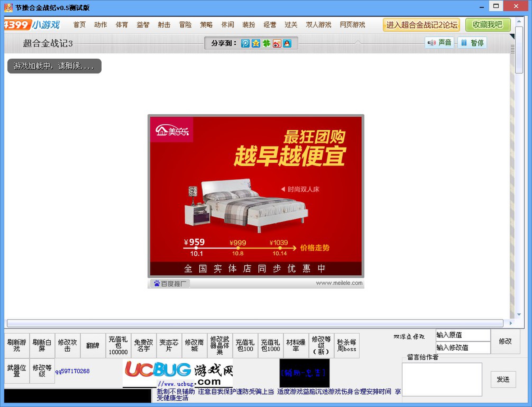Screen dimensions: 532x407
Task: Click the 美乐乐 bed advertisement image
Action: click(x=256, y=196)
